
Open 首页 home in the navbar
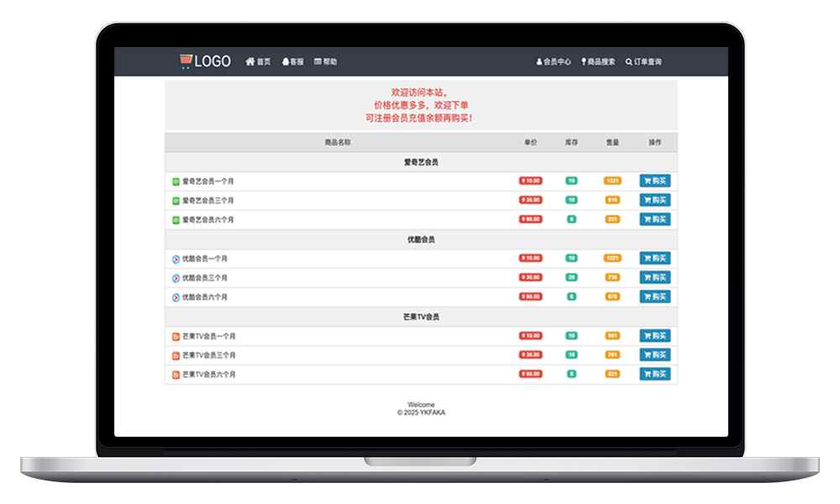click(x=258, y=62)
